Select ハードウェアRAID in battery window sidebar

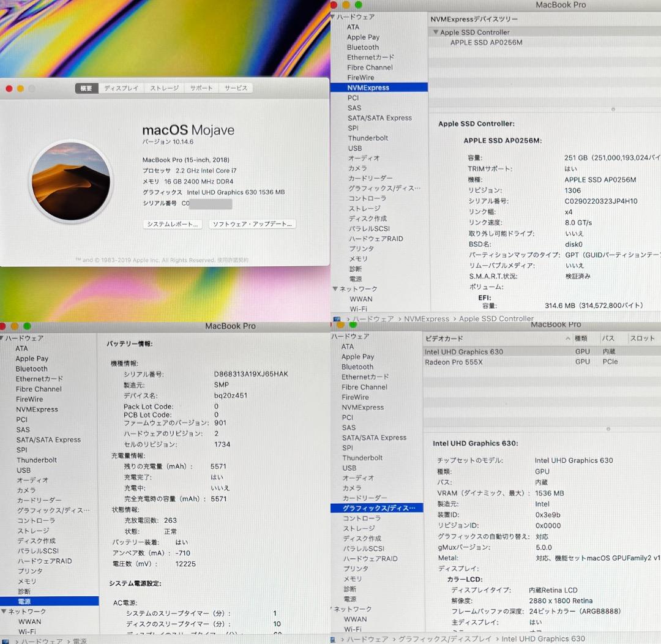[45, 561]
